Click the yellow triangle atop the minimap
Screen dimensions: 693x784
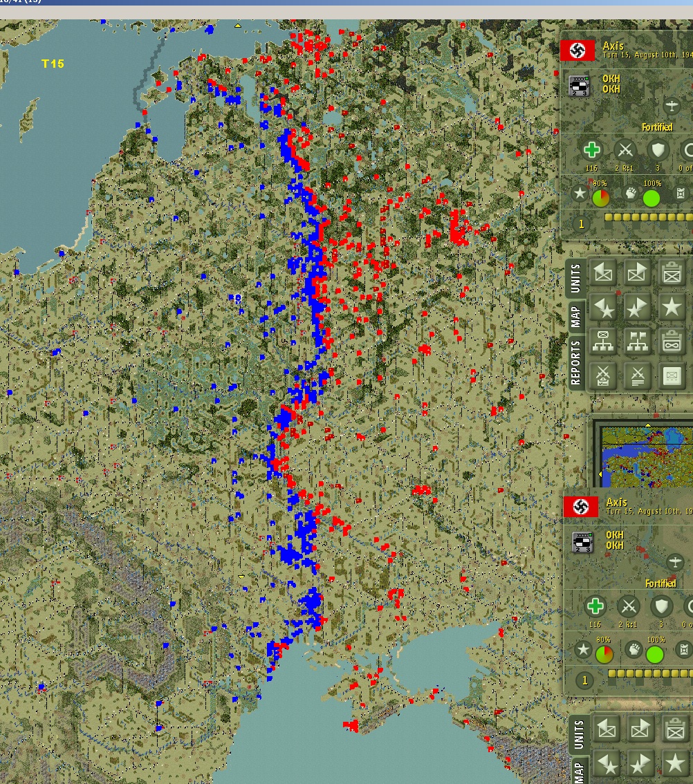(x=648, y=425)
